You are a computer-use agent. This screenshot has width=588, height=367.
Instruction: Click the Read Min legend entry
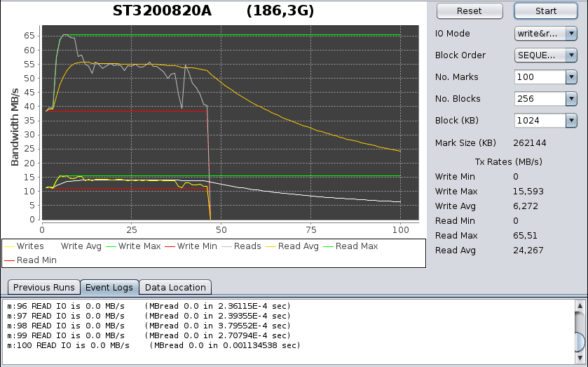pos(31,260)
